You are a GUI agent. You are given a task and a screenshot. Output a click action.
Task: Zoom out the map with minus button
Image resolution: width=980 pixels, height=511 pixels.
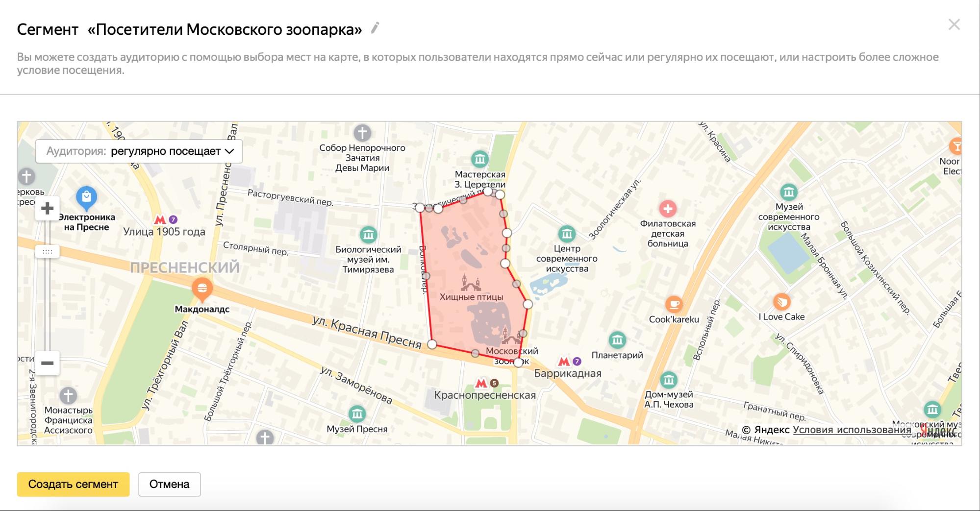48,363
